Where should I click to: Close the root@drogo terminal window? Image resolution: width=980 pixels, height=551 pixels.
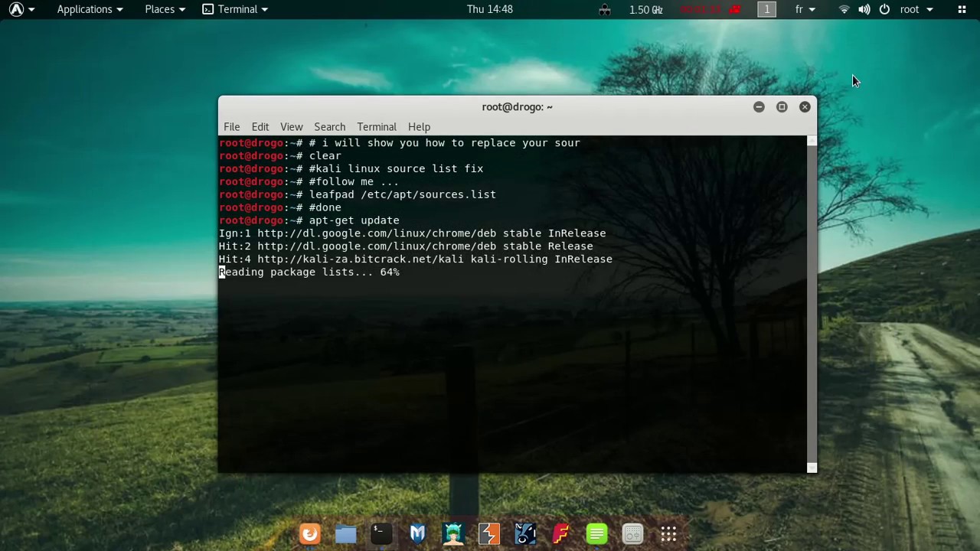tap(805, 107)
